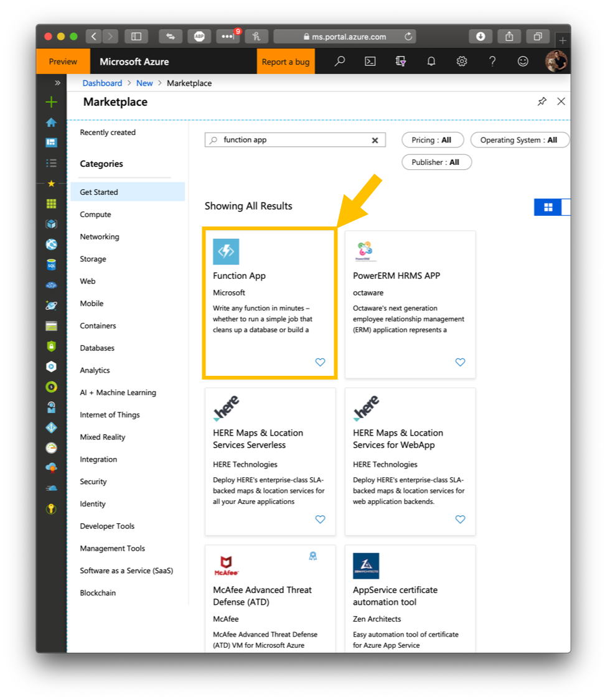Open SQL databases icon in sidebar
605x700 pixels.
(51, 264)
